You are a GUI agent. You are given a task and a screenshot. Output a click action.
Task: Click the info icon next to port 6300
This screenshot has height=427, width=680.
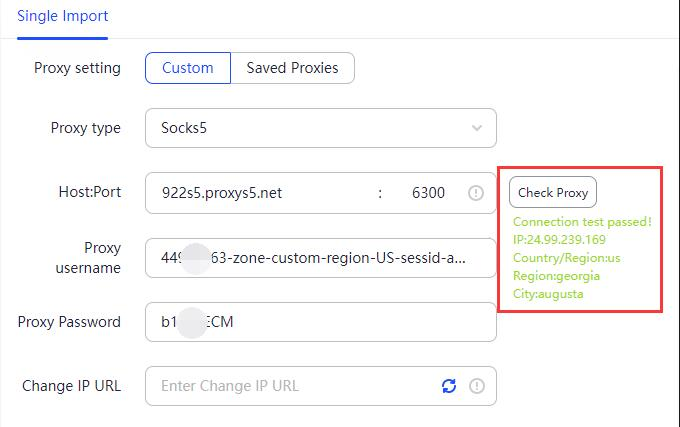click(x=476, y=193)
